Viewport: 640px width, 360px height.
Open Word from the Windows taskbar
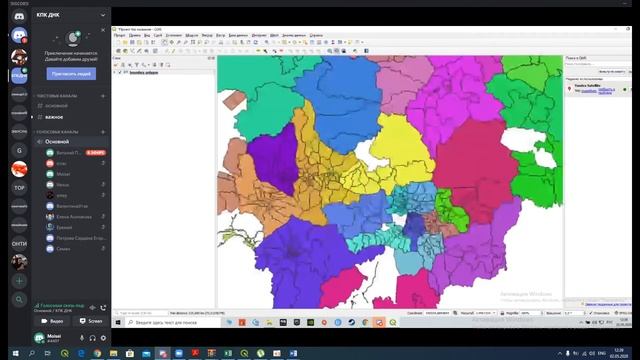pos(293,353)
